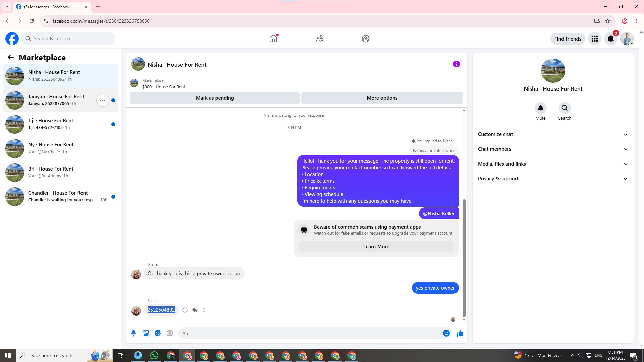
Task: Click the voice clip microphone icon
Action: point(133,333)
